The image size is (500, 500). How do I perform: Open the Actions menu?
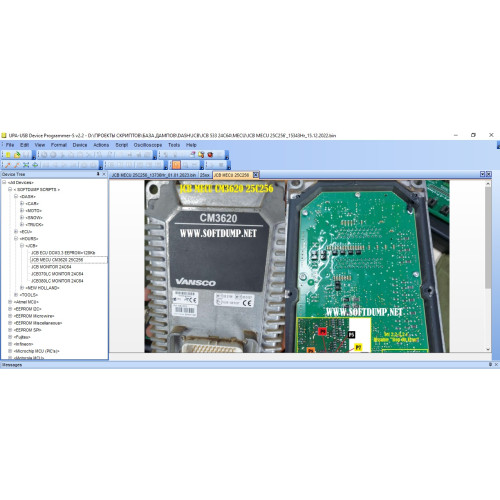click(x=101, y=145)
